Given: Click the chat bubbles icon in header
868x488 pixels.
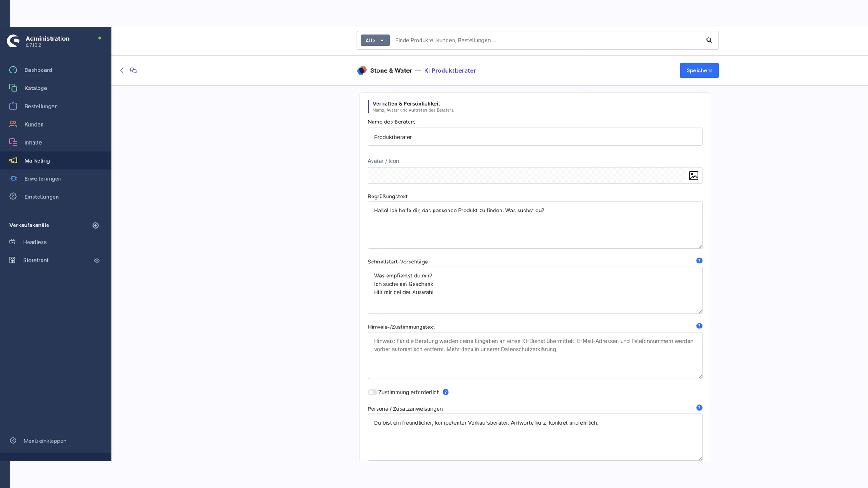Looking at the screenshot, I should tap(133, 70).
